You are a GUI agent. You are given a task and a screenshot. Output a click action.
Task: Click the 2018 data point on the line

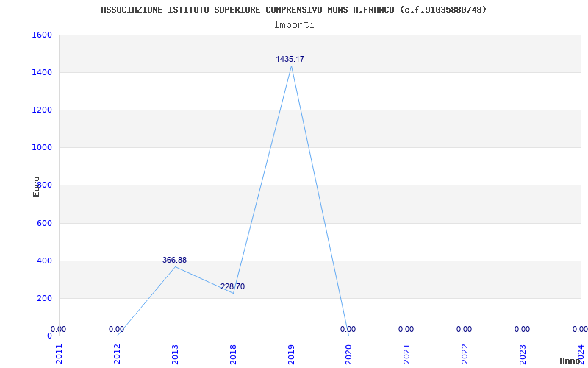point(233,293)
